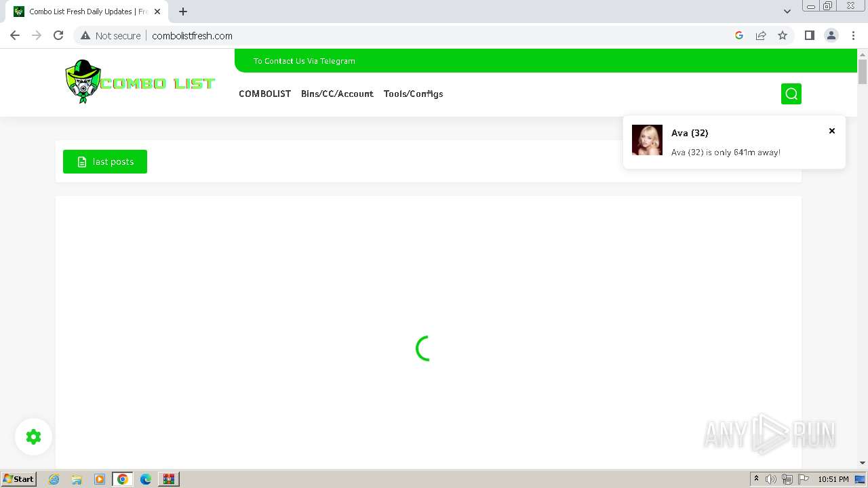Click the address bar URL field
This screenshot has width=868, height=488.
coord(434,35)
